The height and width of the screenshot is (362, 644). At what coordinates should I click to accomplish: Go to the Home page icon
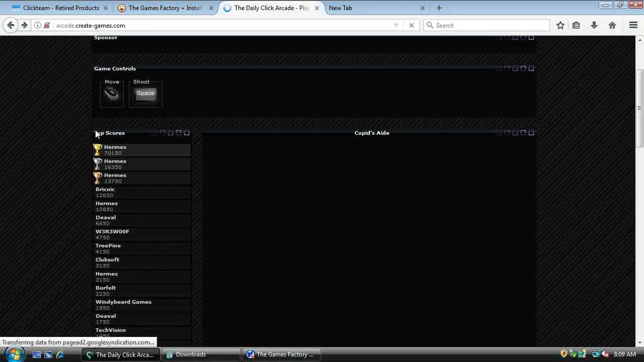[x=612, y=25]
